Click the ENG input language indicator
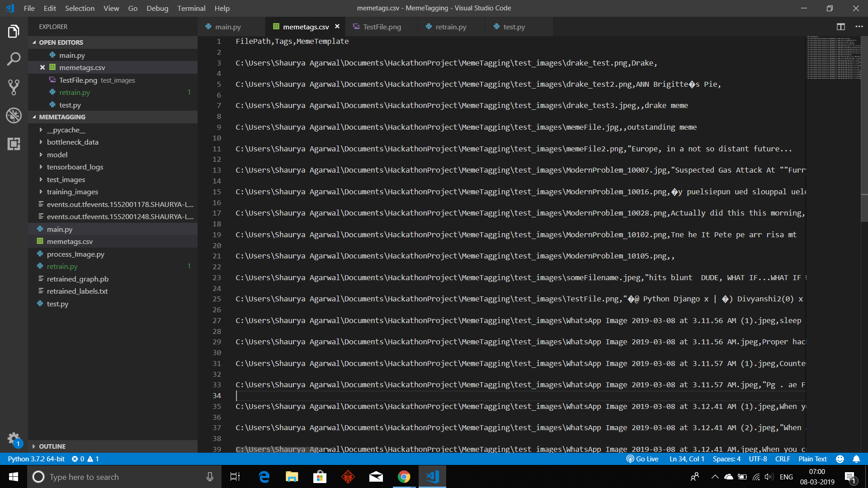Image resolution: width=868 pixels, height=488 pixels. [786, 477]
